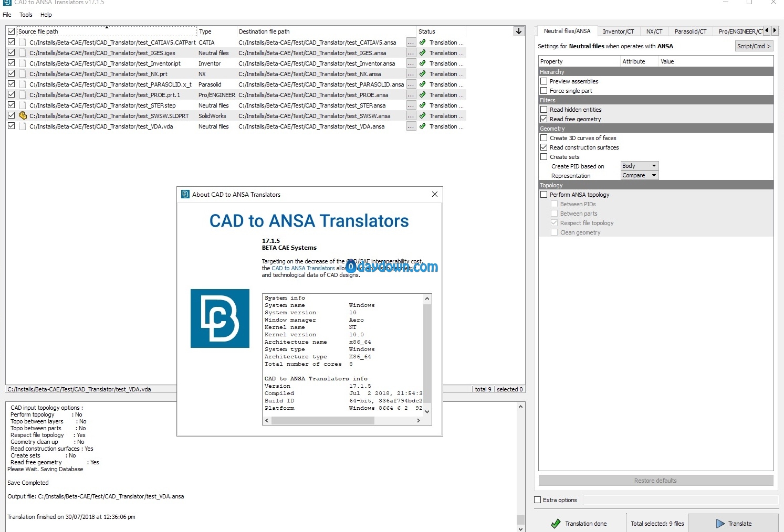Click the file icon of test_CATIAV5.CATPart row
This screenshot has width=784, height=532.
pyautogui.click(x=23, y=42)
